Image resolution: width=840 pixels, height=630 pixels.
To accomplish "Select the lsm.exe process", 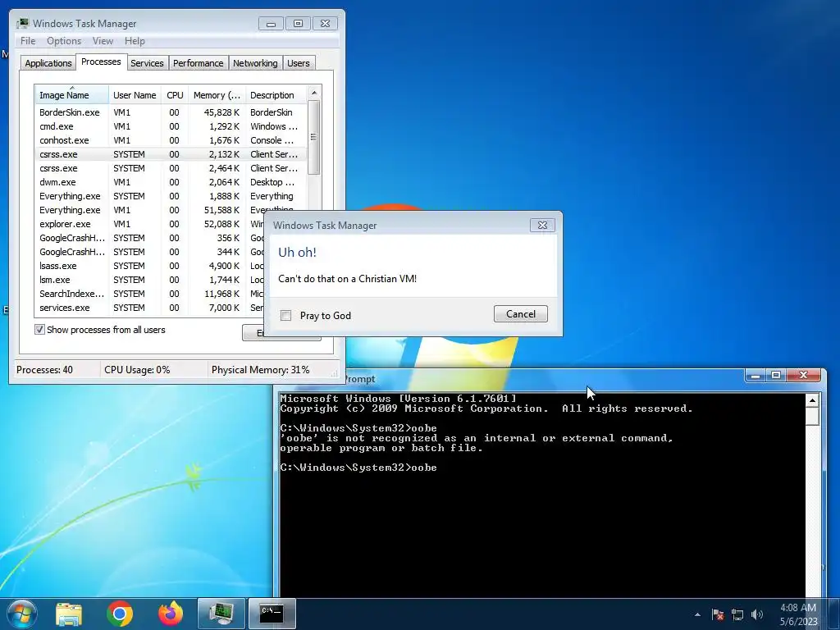I will click(150, 280).
